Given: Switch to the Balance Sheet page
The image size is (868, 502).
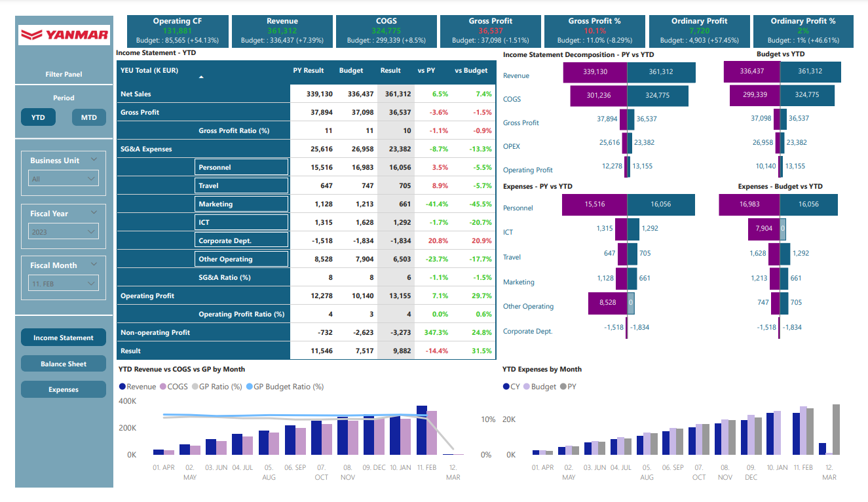Looking at the screenshot, I should coord(63,363).
